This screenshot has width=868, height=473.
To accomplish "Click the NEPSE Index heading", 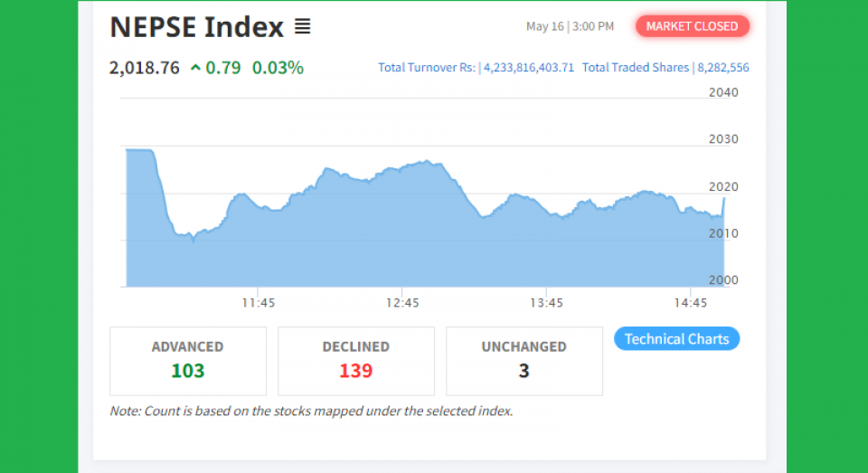I will [196, 27].
